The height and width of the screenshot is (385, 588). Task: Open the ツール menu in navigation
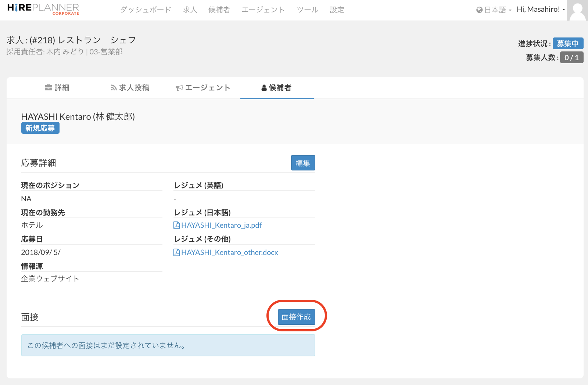pos(307,10)
